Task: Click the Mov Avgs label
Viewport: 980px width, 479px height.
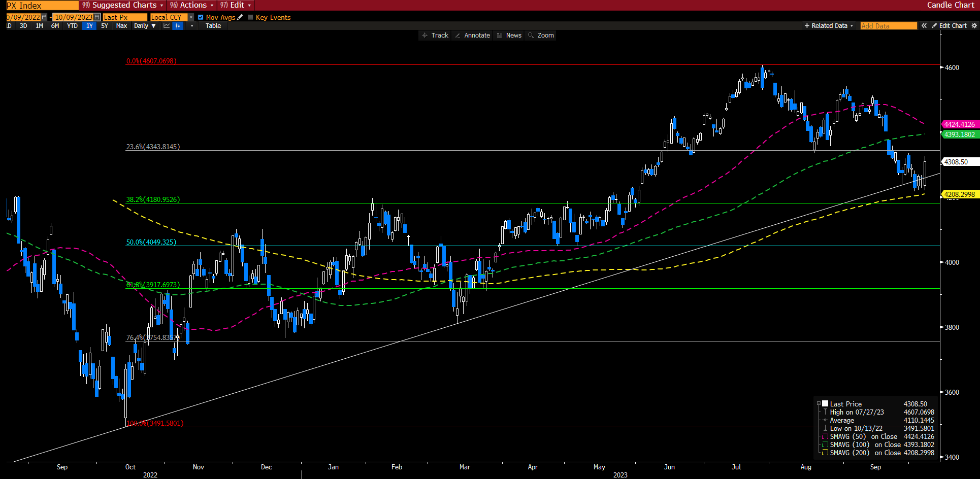Action: pos(220,17)
